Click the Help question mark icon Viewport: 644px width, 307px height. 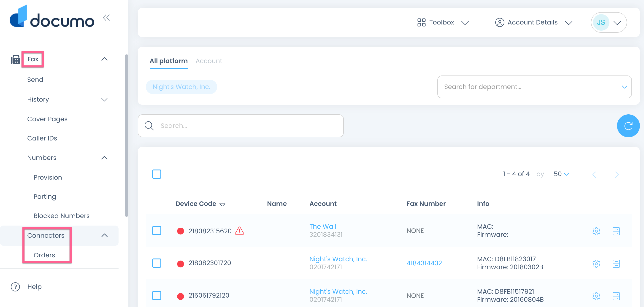pyautogui.click(x=15, y=287)
